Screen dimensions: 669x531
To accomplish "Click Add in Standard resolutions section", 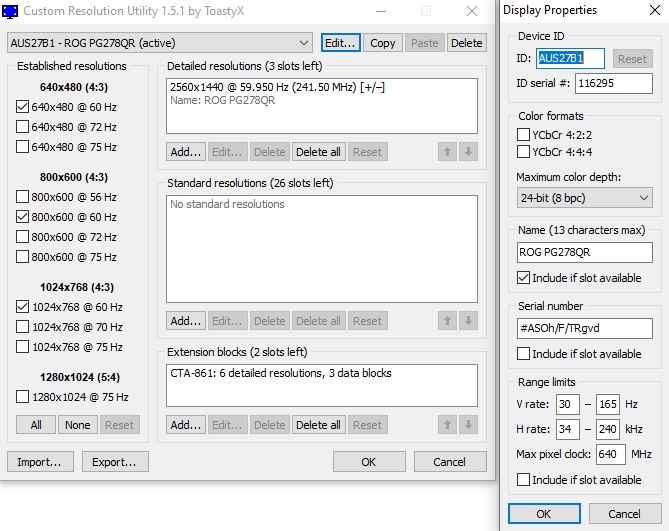I will pyautogui.click(x=186, y=321).
